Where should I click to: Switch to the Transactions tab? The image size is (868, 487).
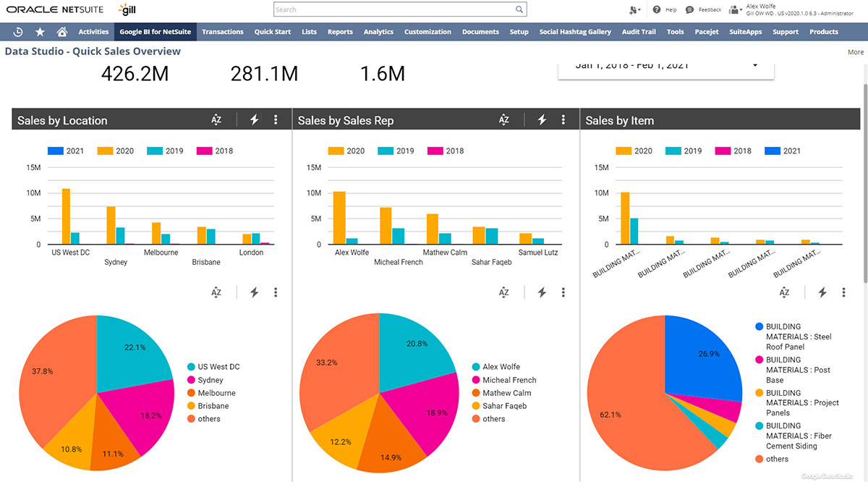click(x=222, y=32)
